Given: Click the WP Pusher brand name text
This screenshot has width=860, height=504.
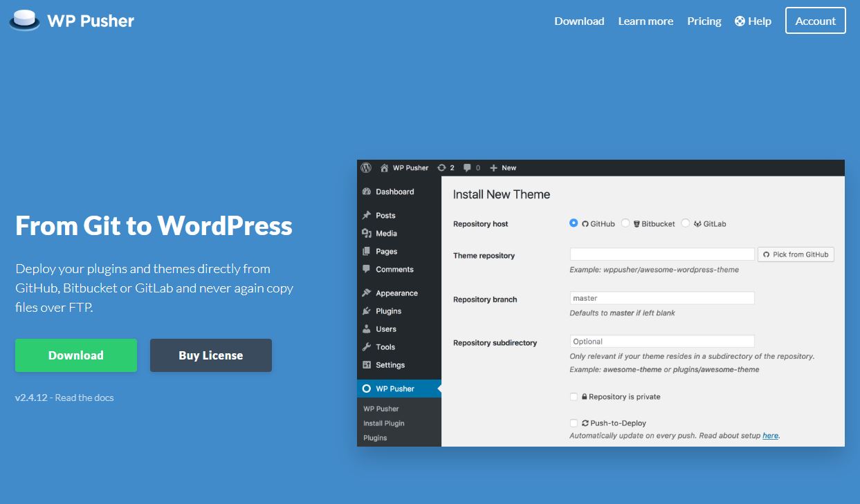Looking at the screenshot, I should (91, 21).
